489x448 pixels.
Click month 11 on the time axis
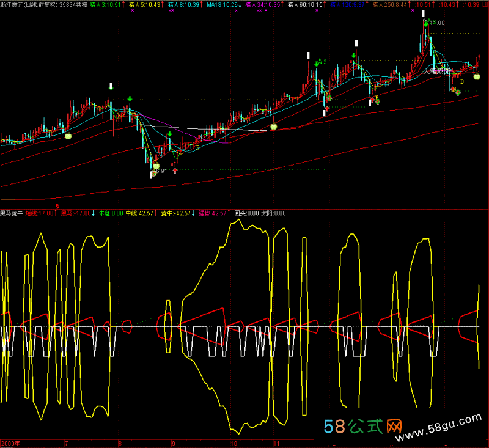(276, 443)
